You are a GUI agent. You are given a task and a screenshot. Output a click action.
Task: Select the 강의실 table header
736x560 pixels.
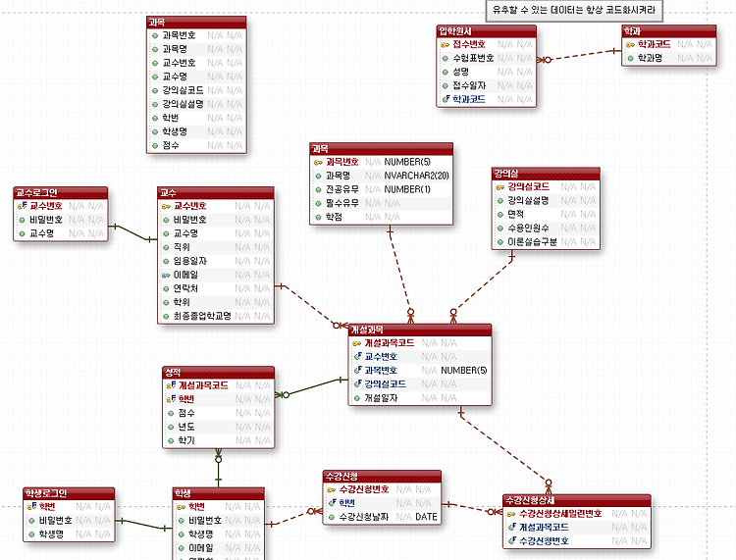click(546, 174)
